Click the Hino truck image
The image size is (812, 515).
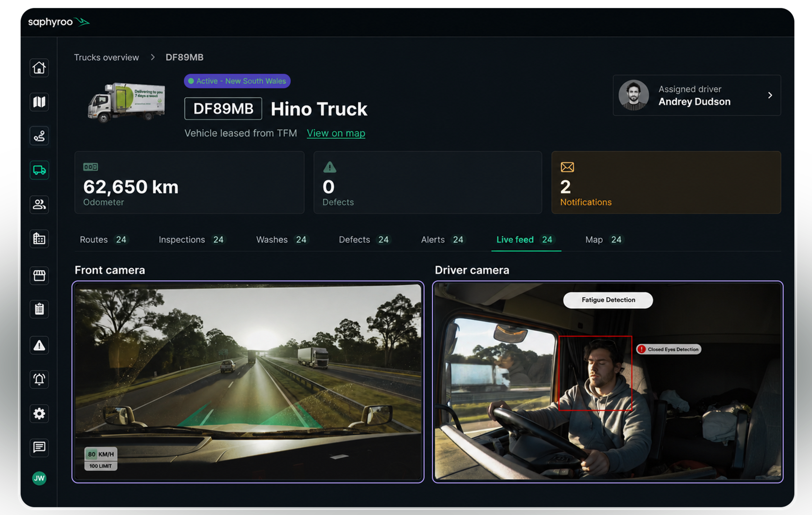(x=126, y=102)
